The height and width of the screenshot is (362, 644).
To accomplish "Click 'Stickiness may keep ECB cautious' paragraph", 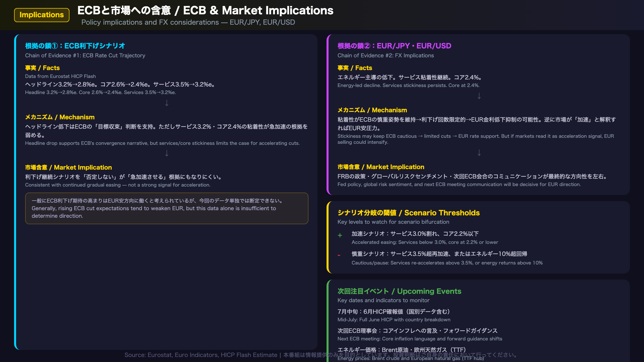I will (x=476, y=139).
